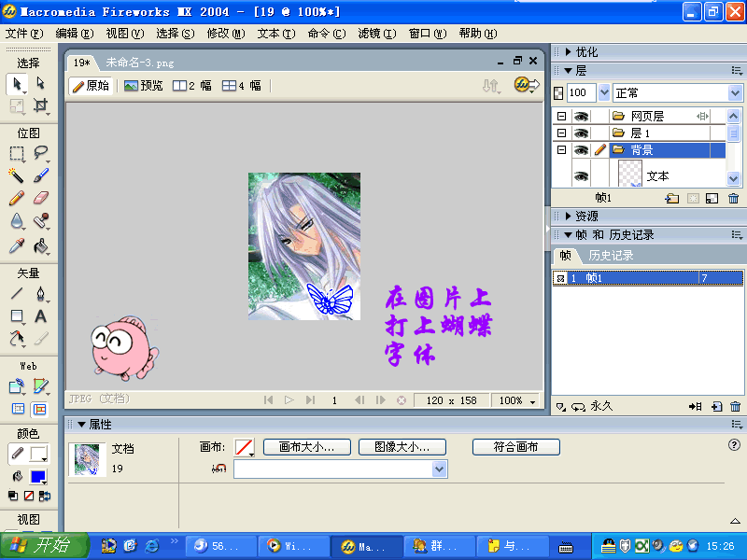Viewport: 747px width, 560px height.
Task: Click the New/Duplicate Layer icon
Action: click(671, 198)
